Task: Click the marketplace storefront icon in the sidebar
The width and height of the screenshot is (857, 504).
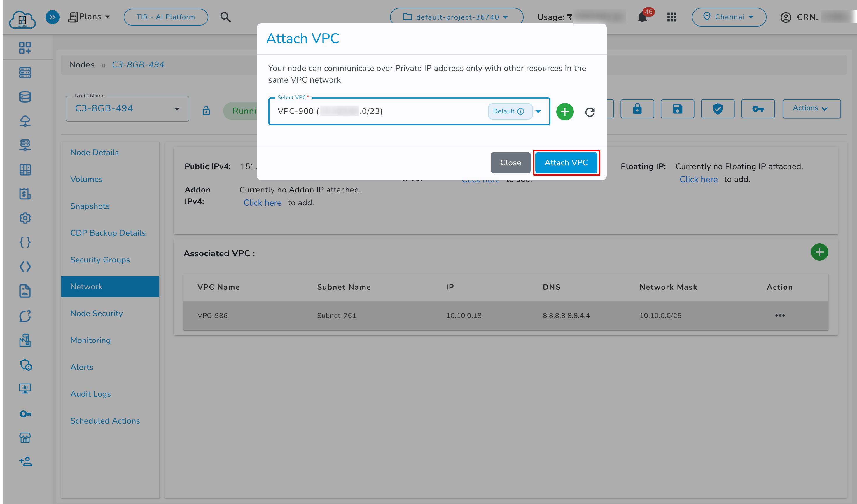Action: pyautogui.click(x=25, y=438)
